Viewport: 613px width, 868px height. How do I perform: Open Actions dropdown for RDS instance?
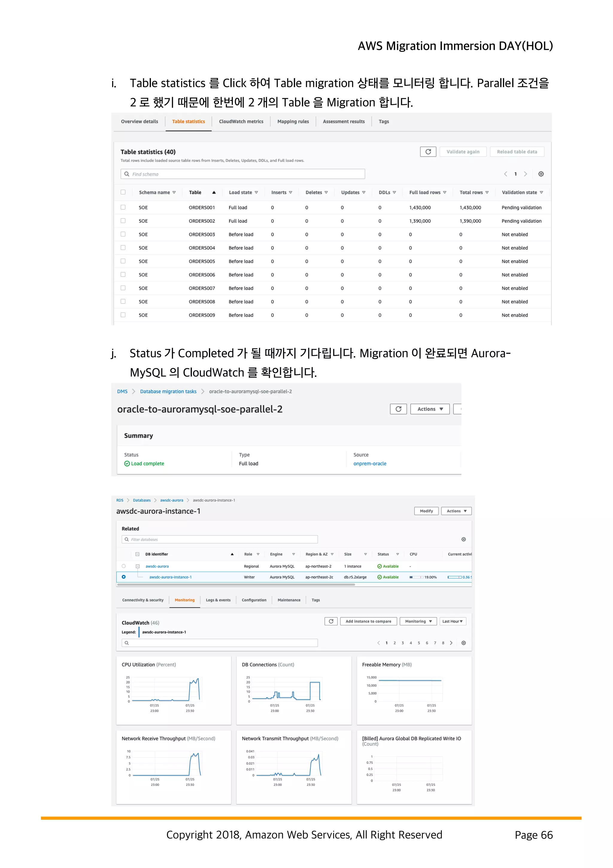point(456,511)
